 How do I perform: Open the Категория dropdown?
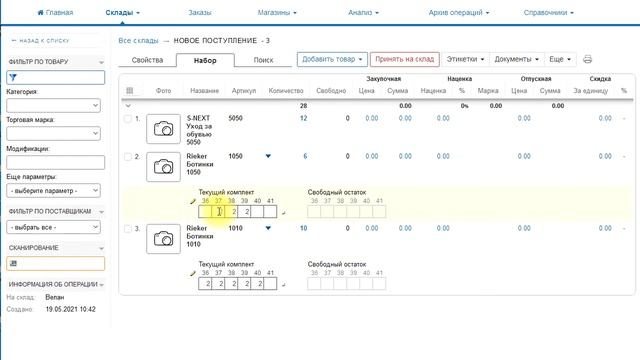tap(53, 105)
